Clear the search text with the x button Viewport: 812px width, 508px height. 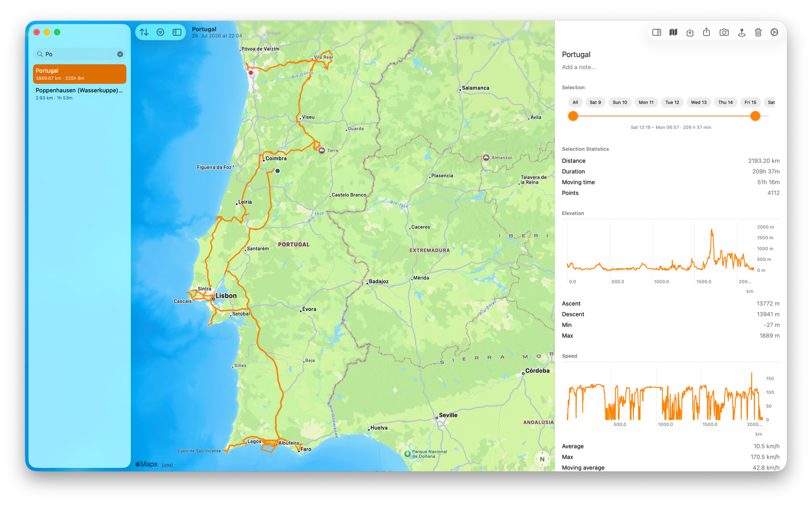pos(120,54)
